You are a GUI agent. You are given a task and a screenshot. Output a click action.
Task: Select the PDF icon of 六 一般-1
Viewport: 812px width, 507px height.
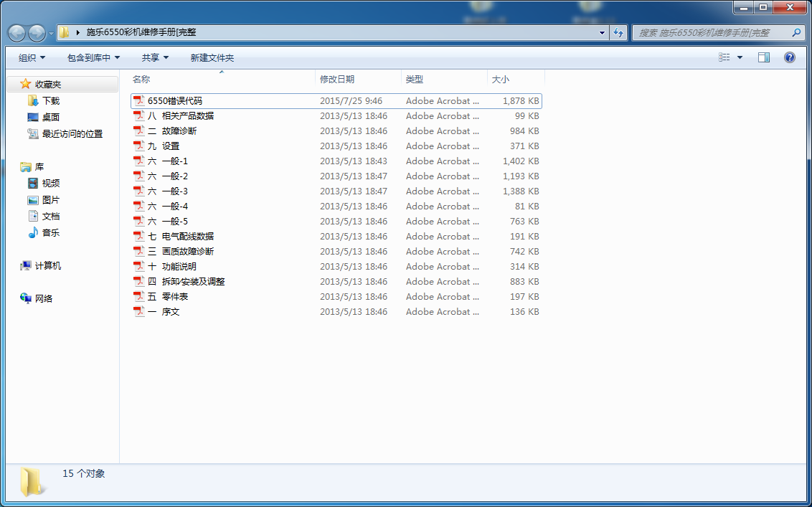[138, 161]
